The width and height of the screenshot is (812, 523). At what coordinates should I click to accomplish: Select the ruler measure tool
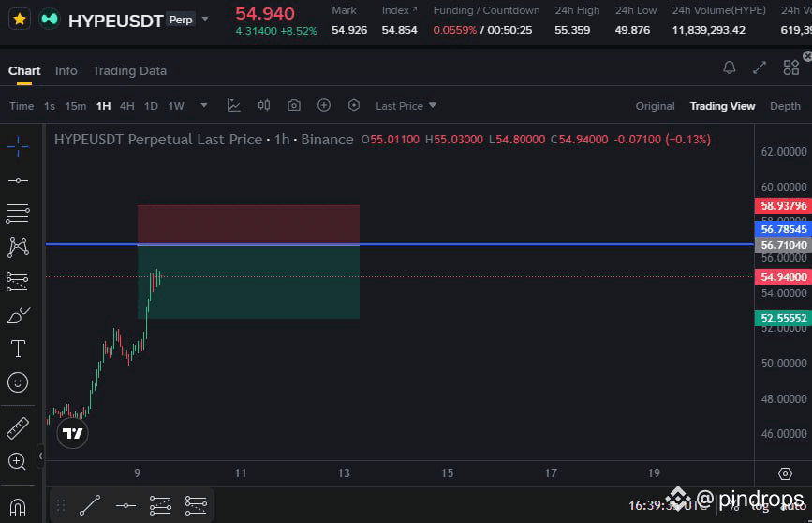pyautogui.click(x=18, y=428)
